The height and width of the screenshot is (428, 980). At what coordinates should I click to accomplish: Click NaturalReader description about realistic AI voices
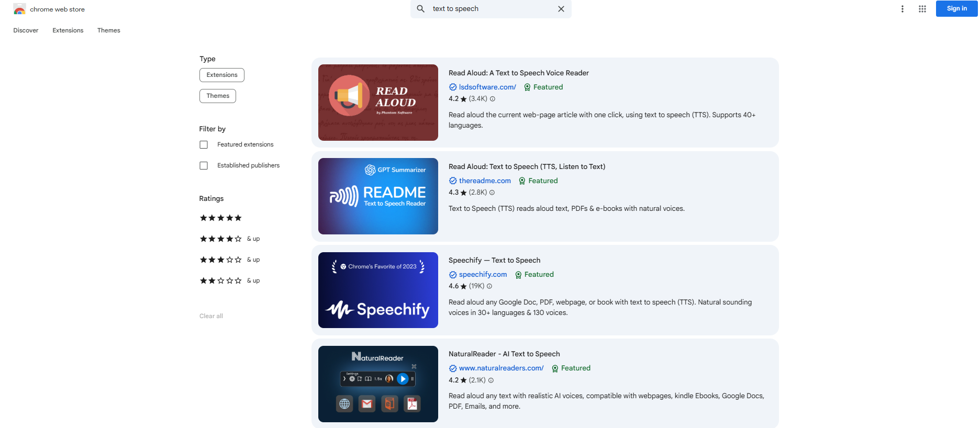tap(606, 401)
